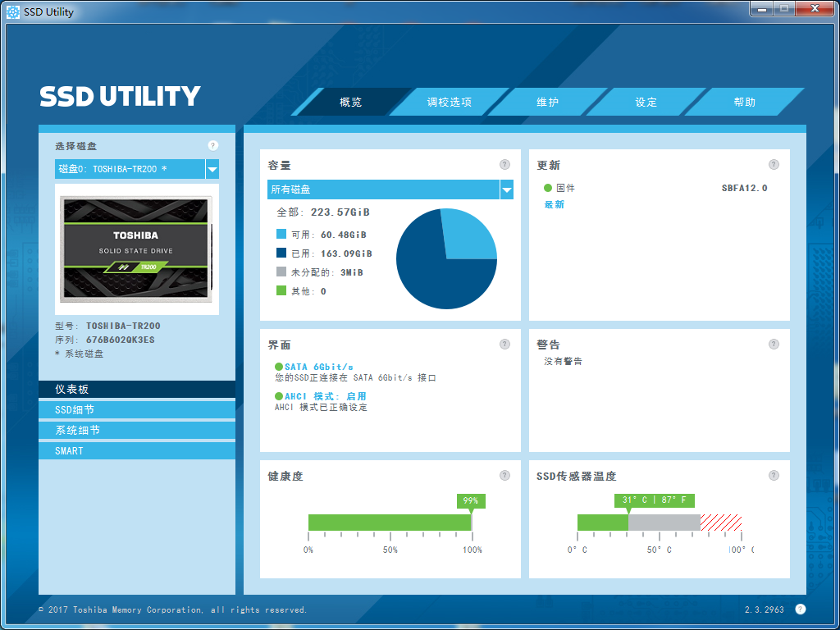
Task: Open the 维护 tab
Action: (547, 103)
